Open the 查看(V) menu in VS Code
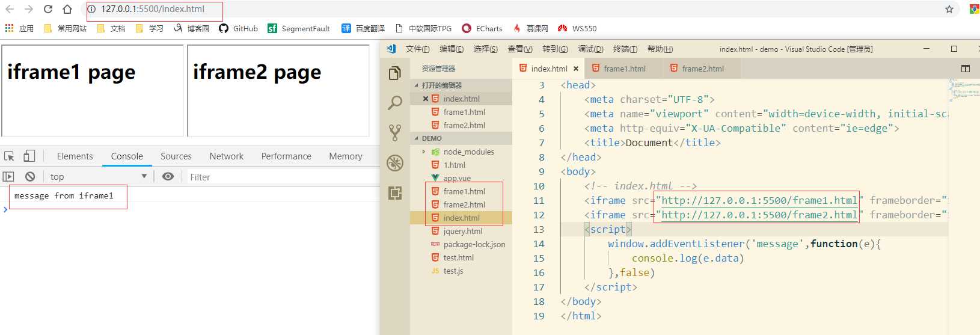The width and height of the screenshot is (980, 335). point(520,49)
